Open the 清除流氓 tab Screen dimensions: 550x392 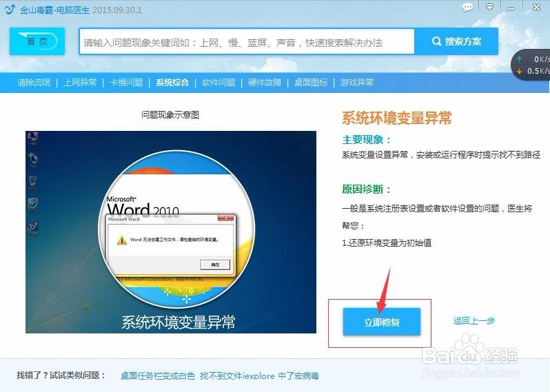click(x=34, y=83)
